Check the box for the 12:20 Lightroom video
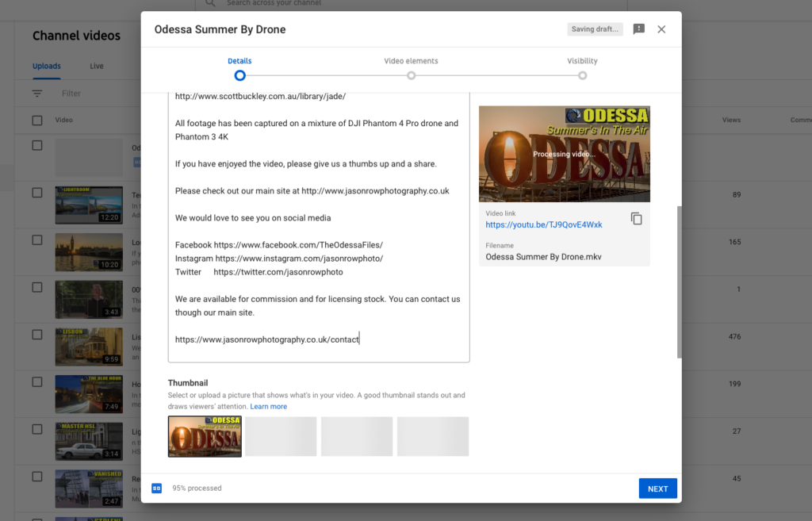The width and height of the screenshot is (812, 521). (x=37, y=193)
